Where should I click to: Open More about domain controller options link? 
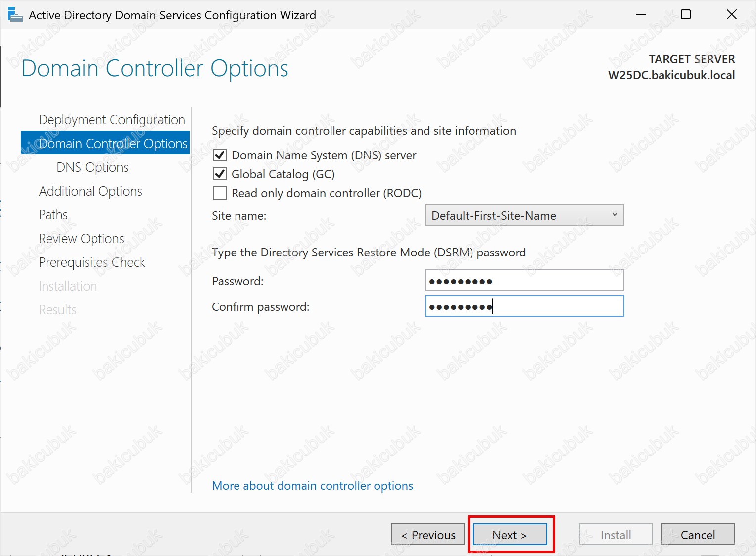pyautogui.click(x=312, y=486)
